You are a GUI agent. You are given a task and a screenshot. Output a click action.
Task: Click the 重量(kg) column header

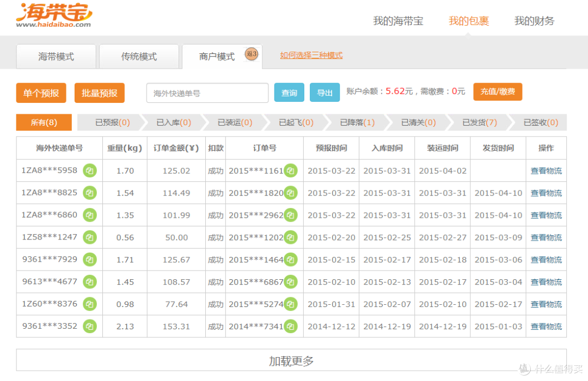pos(125,148)
